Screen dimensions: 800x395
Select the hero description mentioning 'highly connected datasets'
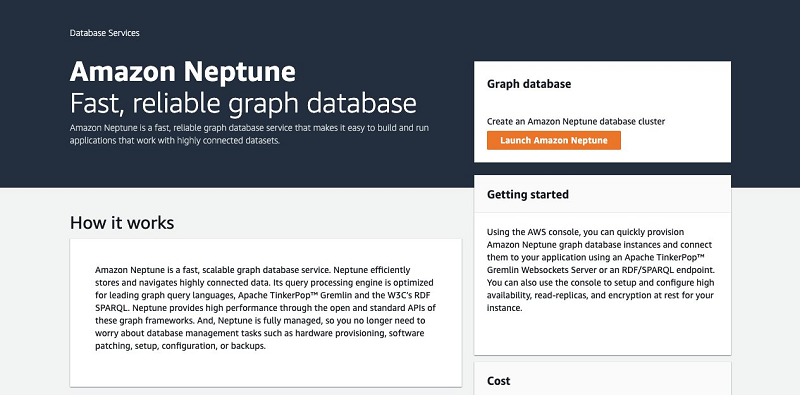(x=249, y=134)
